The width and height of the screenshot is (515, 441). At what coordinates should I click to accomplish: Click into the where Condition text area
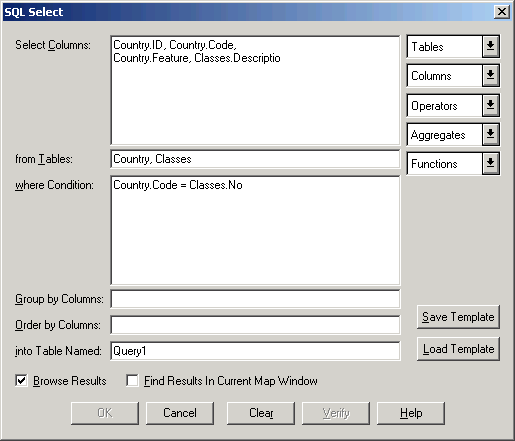(x=255, y=231)
